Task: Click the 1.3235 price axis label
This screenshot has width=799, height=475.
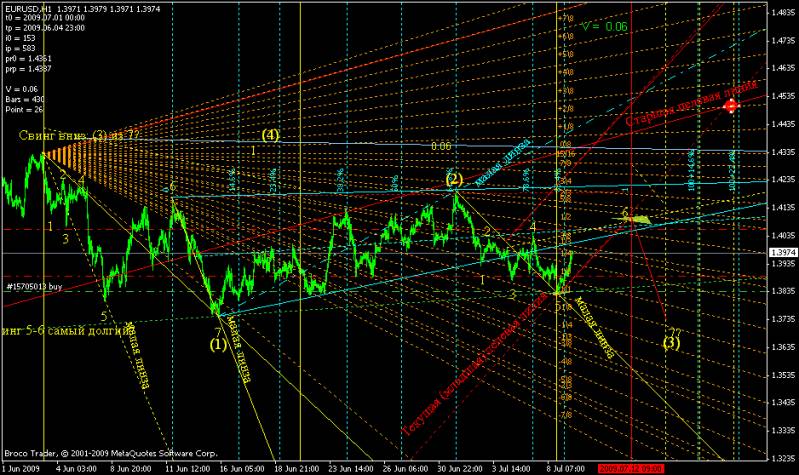Action: pos(784,459)
